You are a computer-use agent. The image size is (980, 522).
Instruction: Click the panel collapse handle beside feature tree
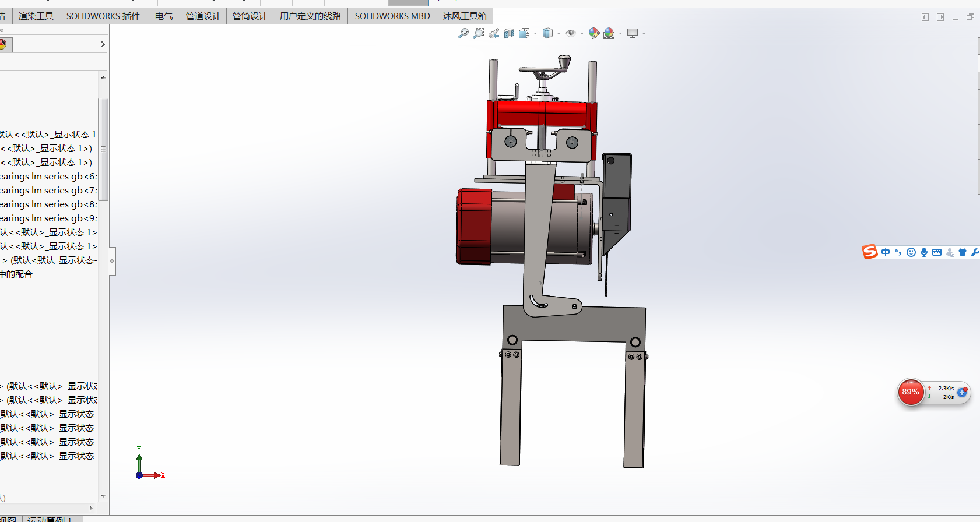tap(112, 260)
